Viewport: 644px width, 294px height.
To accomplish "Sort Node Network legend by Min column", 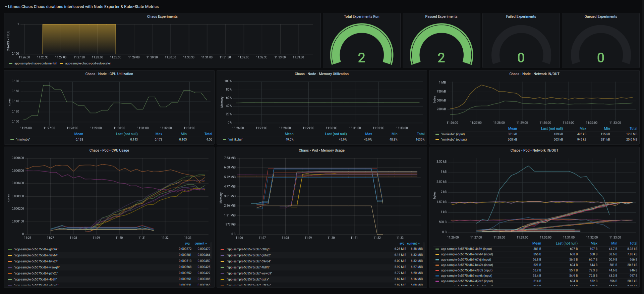I will pos(607,129).
